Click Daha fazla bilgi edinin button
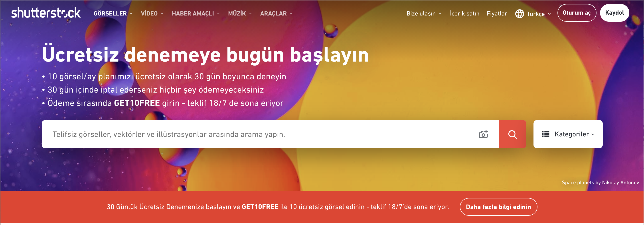Screen dimensions: 644x225 pyautogui.click(x=498, y=207)
